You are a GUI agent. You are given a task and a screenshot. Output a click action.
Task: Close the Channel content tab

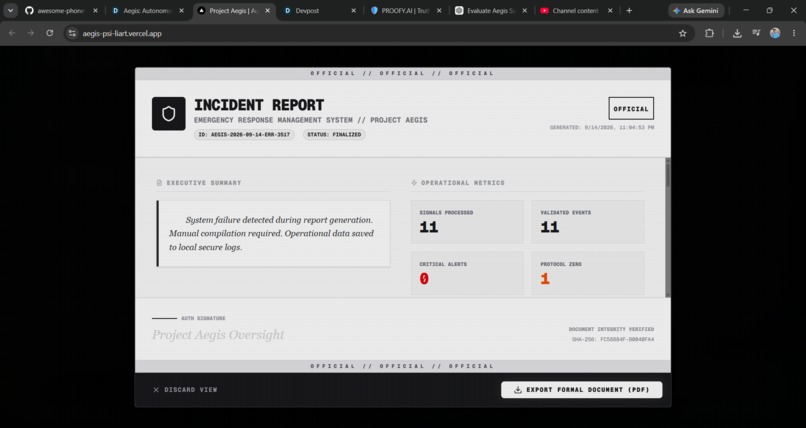(610, 10)
